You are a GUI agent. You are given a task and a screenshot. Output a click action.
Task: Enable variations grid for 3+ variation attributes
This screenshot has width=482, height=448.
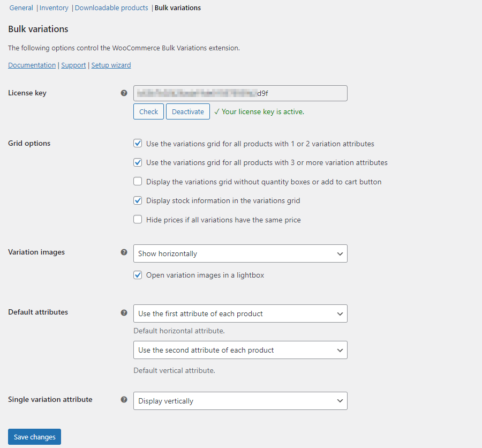[138, 162]
